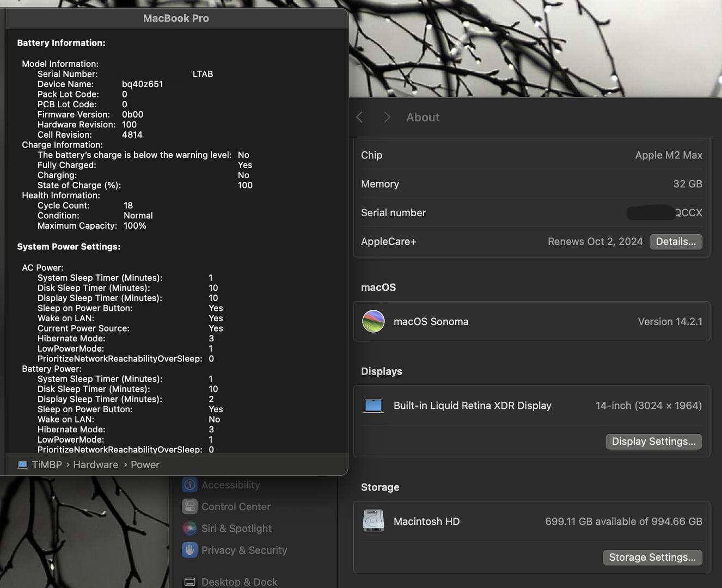The width and height of the screenshot is (722, 588).
Task: Click the Storage section heading
Action: tap(380, 487)
